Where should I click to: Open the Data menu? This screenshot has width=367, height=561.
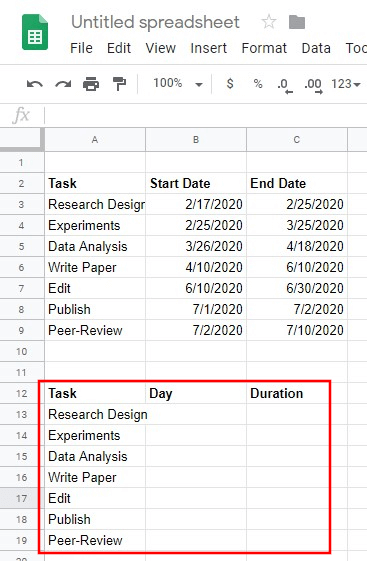point(316,48)
